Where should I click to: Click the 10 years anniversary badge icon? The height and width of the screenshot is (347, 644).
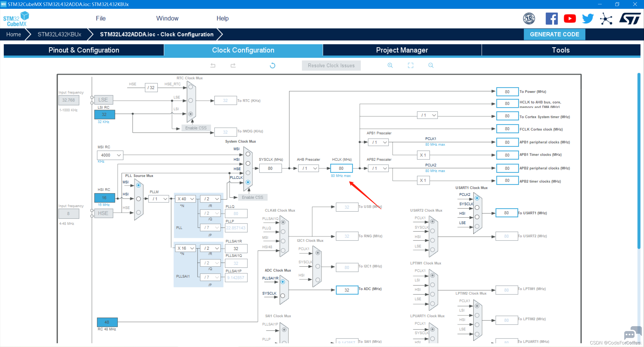pyautogui.click(x=529, y=19)
